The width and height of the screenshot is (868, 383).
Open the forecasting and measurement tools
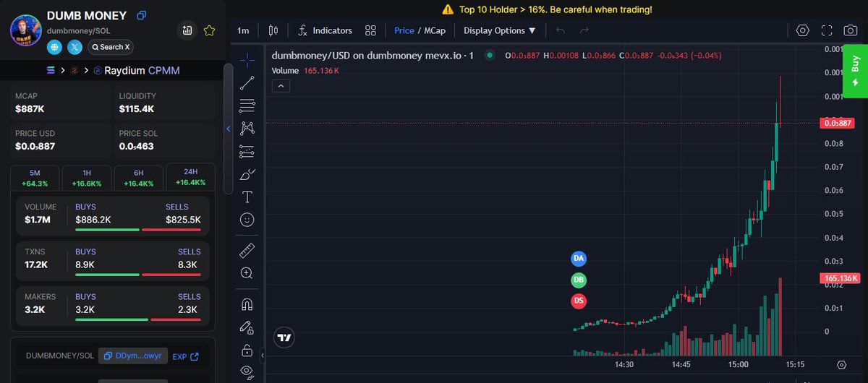point(247,151)
